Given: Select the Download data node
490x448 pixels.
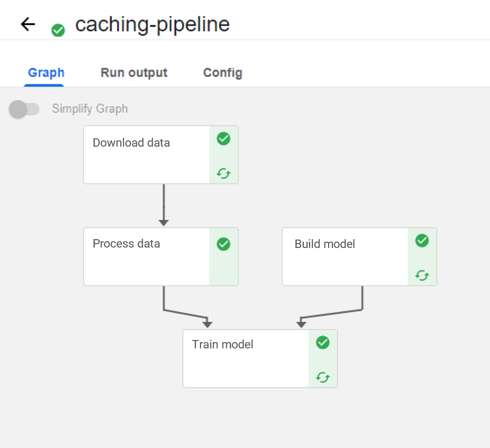Looking at the screenshot, I should point(161,155).
